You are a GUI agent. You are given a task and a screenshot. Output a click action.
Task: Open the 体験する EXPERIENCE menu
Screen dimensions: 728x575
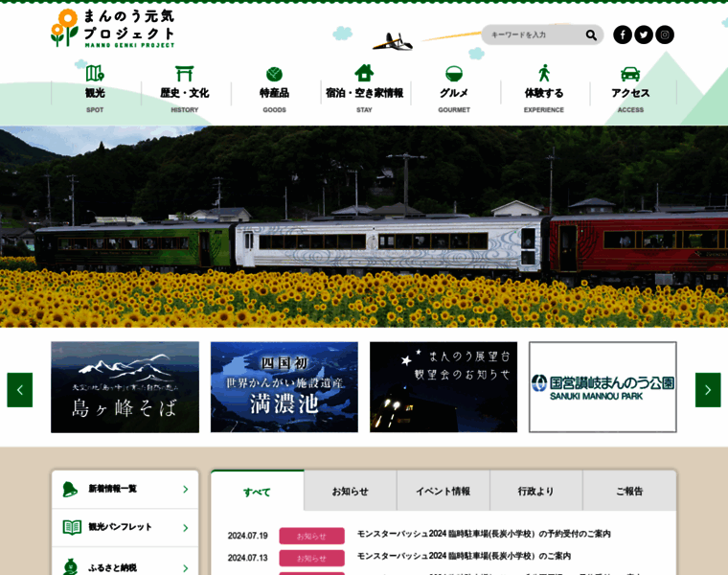click(544, 89)
